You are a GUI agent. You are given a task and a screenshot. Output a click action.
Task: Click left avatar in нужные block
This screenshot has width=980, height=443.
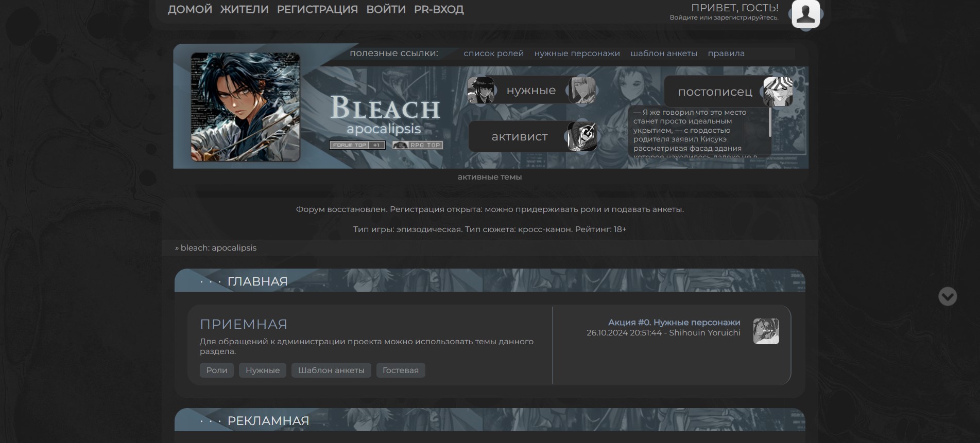click(480, 91)
